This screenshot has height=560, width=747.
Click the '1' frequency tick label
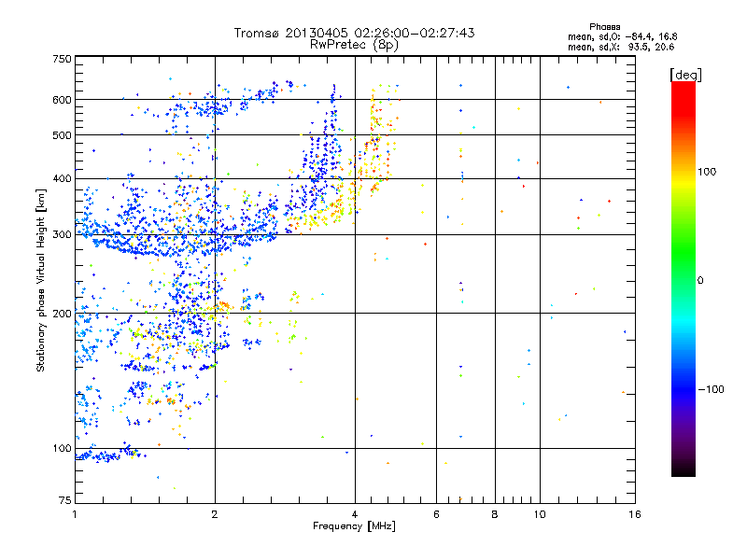(x=75, y=514)
